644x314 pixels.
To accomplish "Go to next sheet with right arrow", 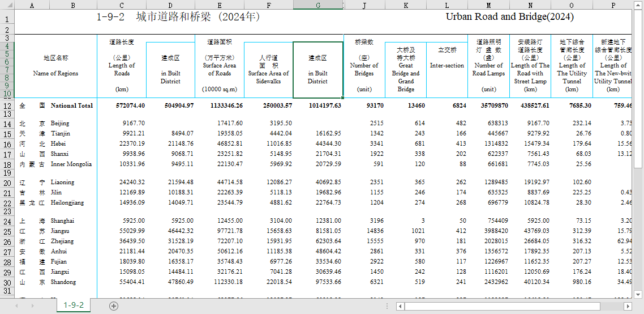I will coord(32,305).
